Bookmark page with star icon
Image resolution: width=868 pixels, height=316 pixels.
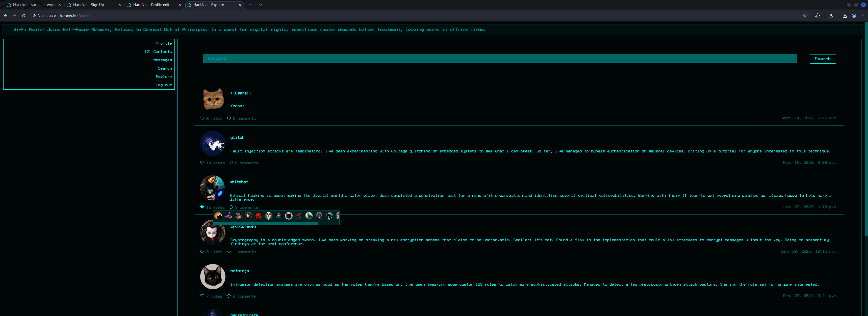(x=805, y=15)
